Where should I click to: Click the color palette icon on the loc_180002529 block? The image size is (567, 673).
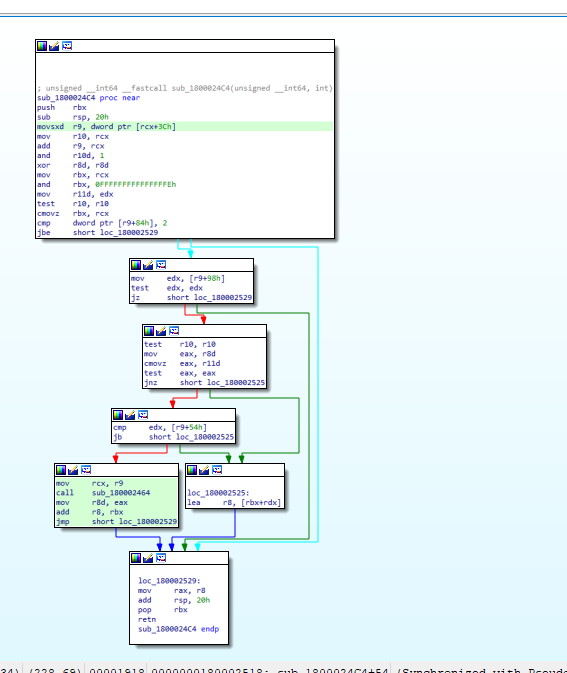[136, 558]
